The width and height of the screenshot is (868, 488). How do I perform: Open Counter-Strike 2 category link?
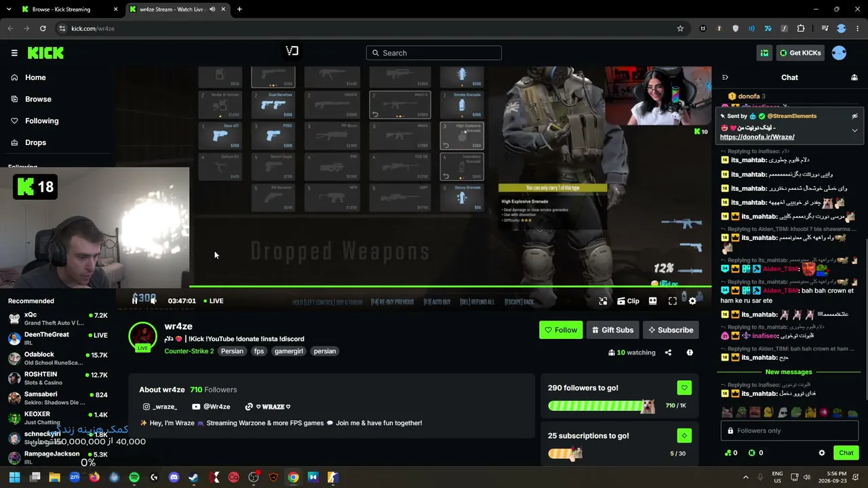[x=189, y=351]
